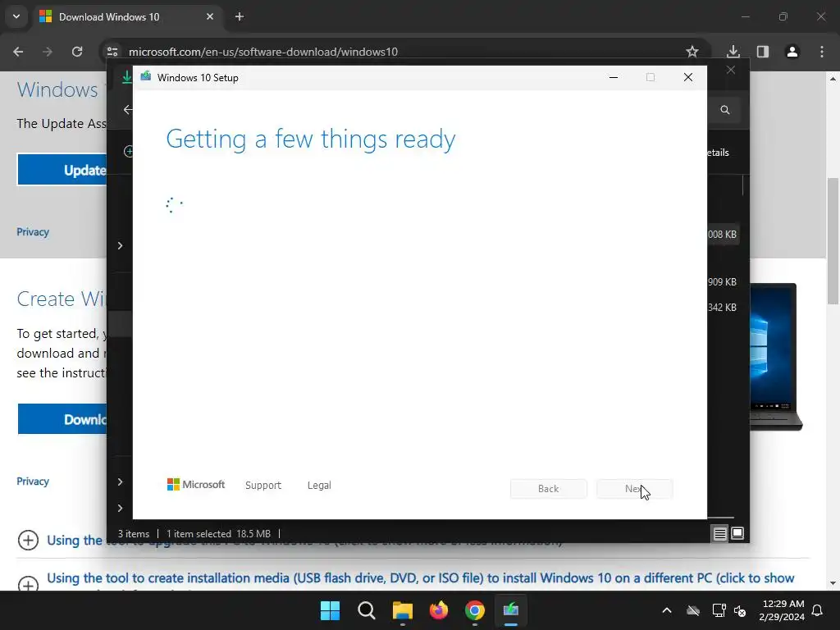The image size is (840, 630).
Task: Click the 342 KB file size entry
Action: point(722,308)
